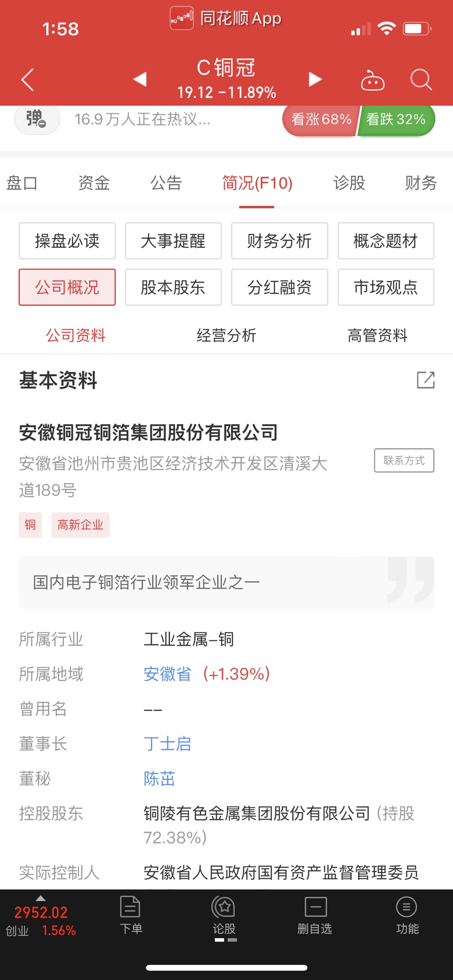Click the 联系方式 button
Image resolution: width=453 pixels, height=980 pixels.
click(x=404, y=460)
